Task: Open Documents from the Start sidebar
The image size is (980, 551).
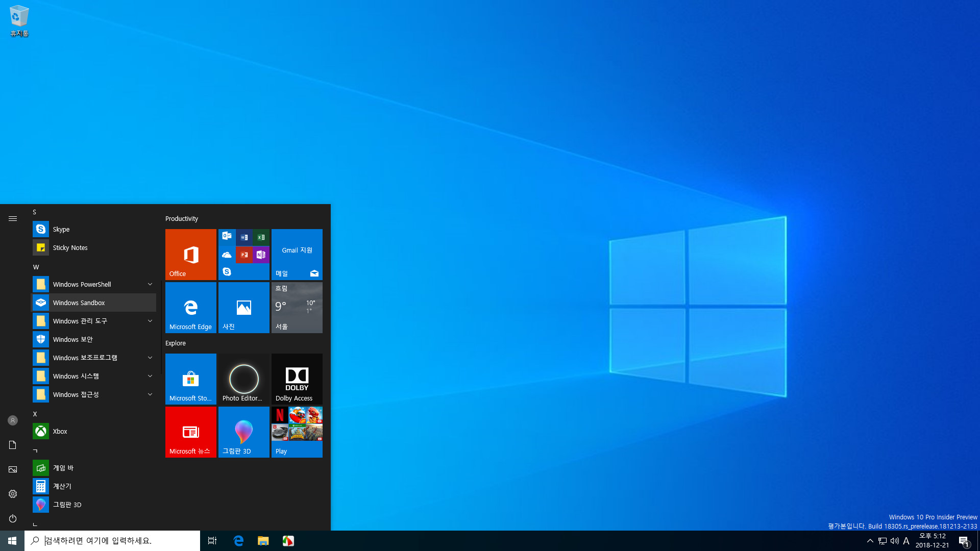Action: pos(13,445)
